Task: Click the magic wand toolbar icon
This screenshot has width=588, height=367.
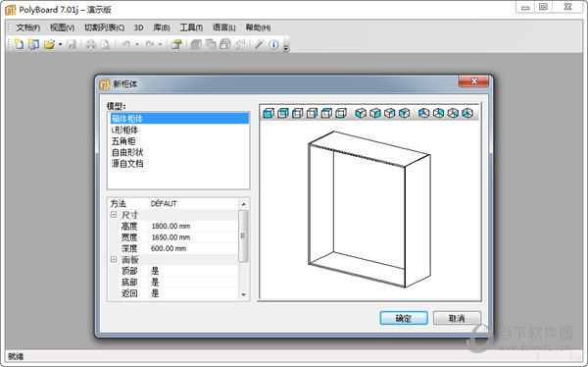Action: [259, 44]
